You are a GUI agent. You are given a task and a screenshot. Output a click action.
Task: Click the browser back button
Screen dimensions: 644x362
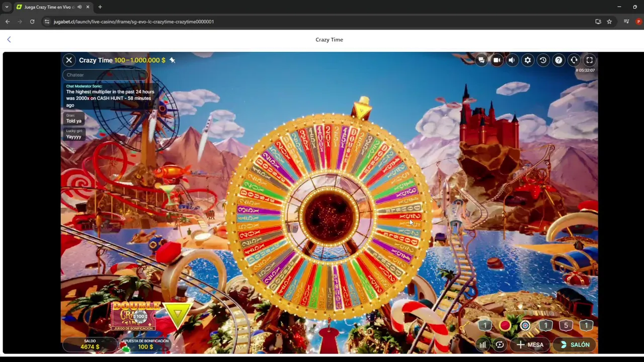[x=8, y=22]
